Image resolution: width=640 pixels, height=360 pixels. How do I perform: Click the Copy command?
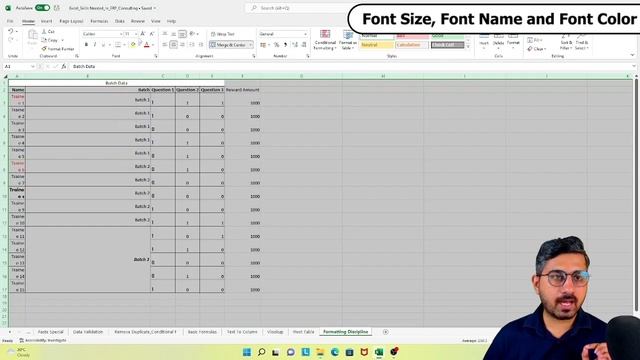coord(50,40)
